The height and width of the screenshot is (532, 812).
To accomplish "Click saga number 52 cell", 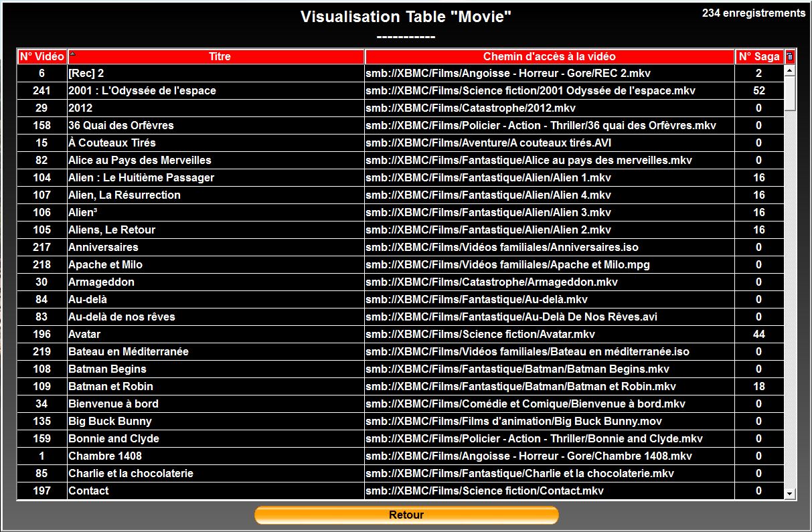I will tap(759, 90).
